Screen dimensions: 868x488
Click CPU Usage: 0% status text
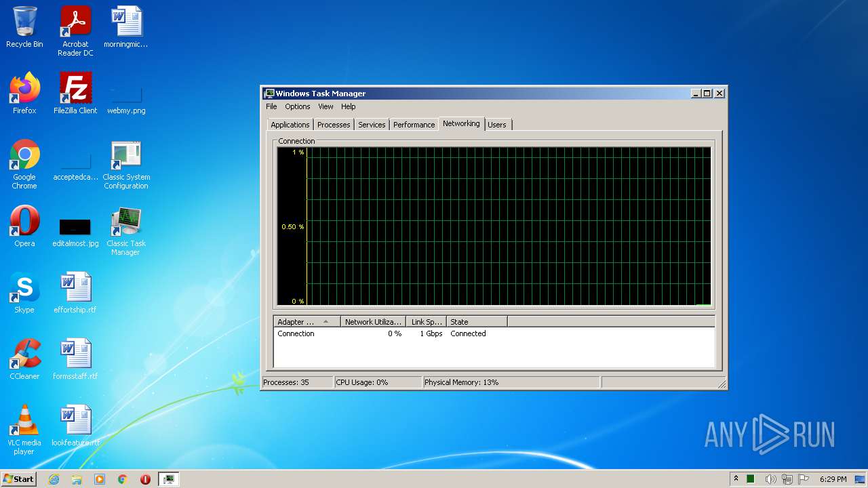click(378, 382)
